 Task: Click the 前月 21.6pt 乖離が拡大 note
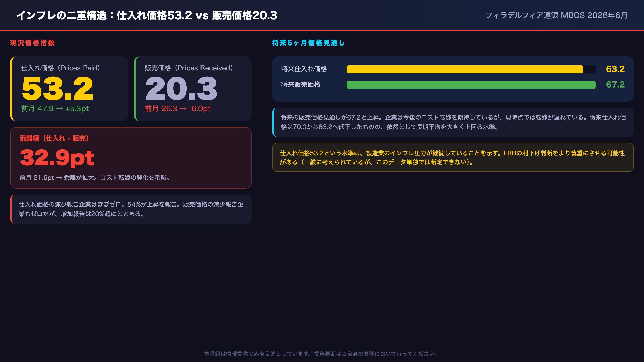(x=96, y=178)
